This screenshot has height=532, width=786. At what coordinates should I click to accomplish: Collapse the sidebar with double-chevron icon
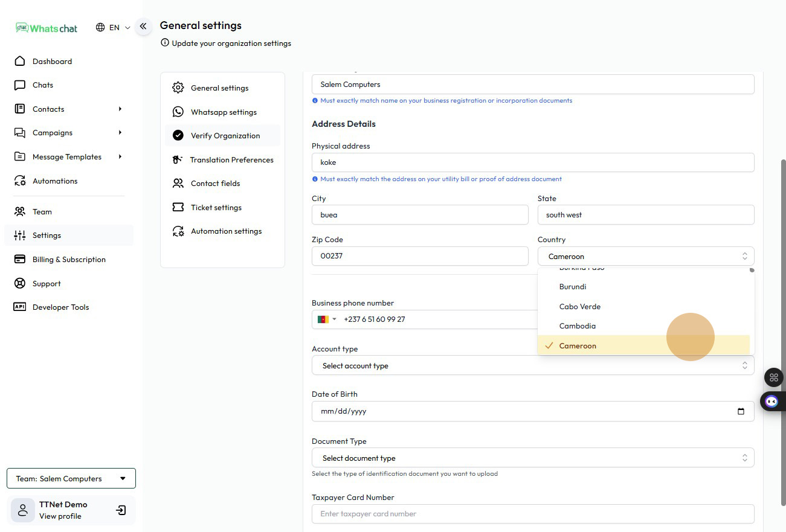pos(143,26)
